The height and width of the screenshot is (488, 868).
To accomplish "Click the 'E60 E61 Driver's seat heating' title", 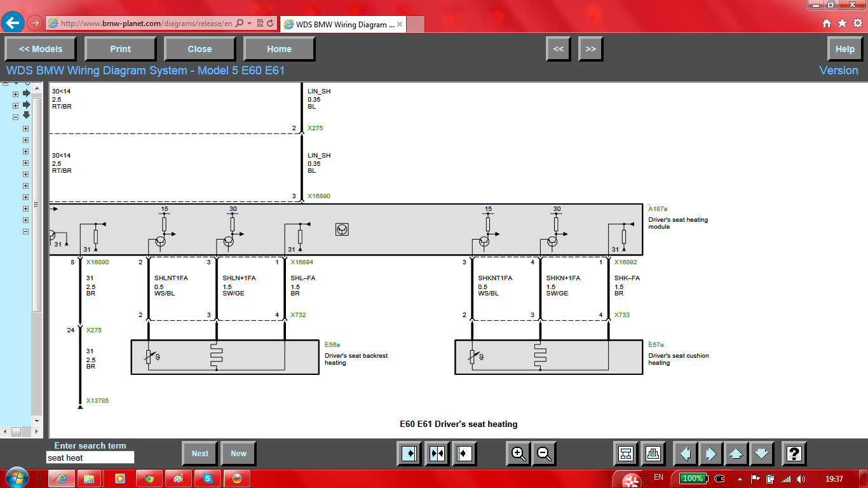I will click(458, 424).
